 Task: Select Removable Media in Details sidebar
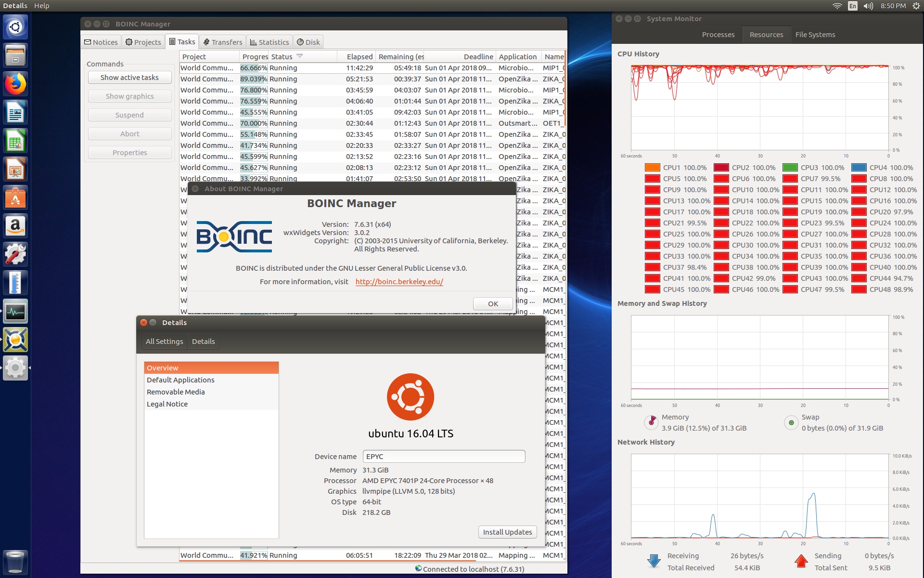tap(211, 392)
